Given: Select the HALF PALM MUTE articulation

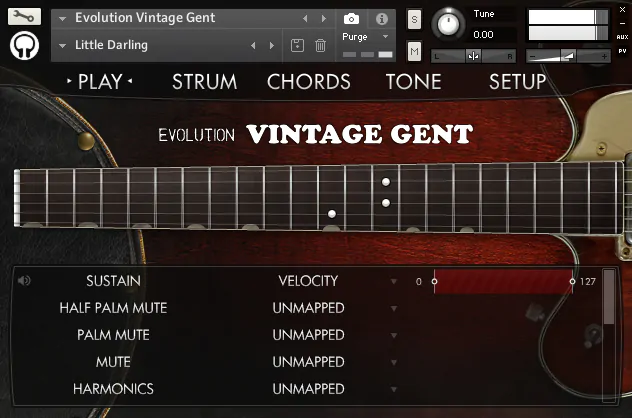Looking at the screenshot, I should 113,308.
